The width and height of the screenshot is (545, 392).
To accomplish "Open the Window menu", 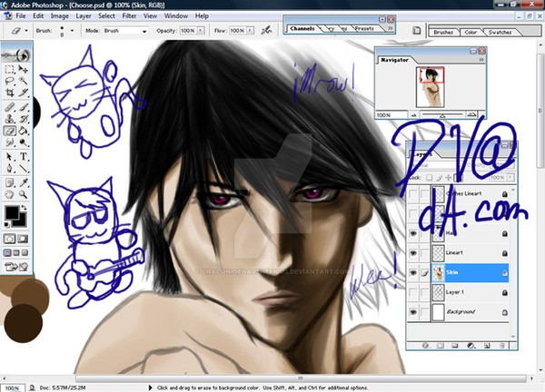I will (176, 16).
